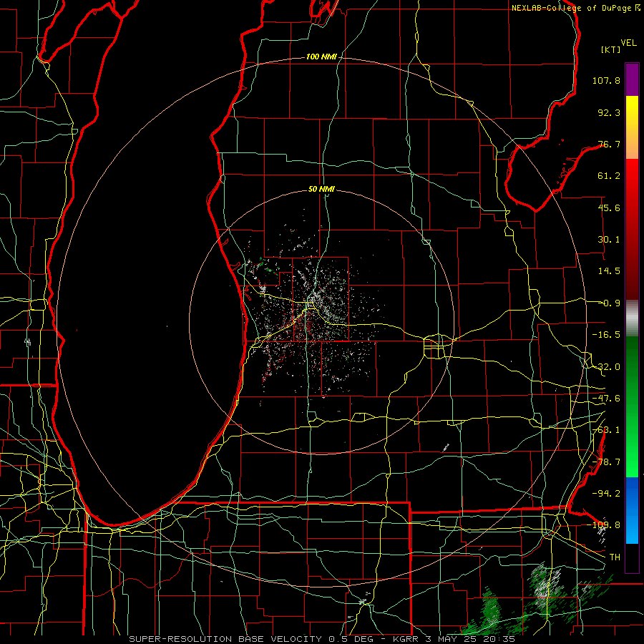Select the green inbound velocity echo patch

(x=490, y=610)
